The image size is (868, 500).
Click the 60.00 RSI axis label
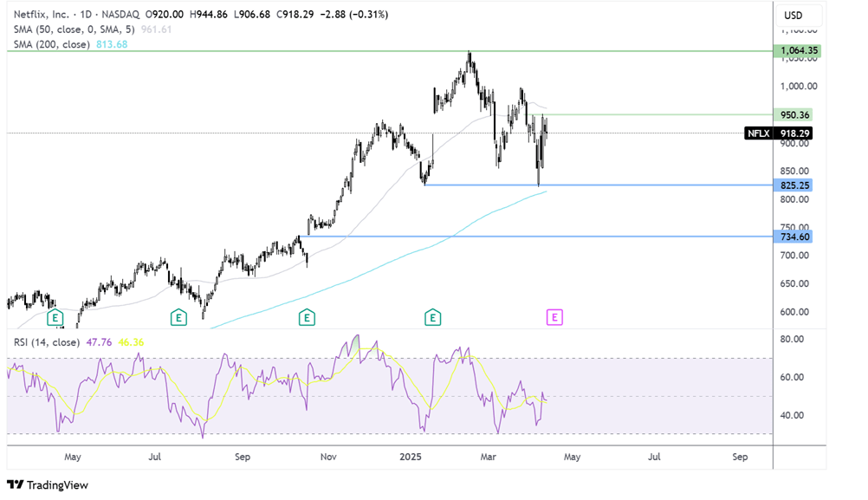click(792, 378)
